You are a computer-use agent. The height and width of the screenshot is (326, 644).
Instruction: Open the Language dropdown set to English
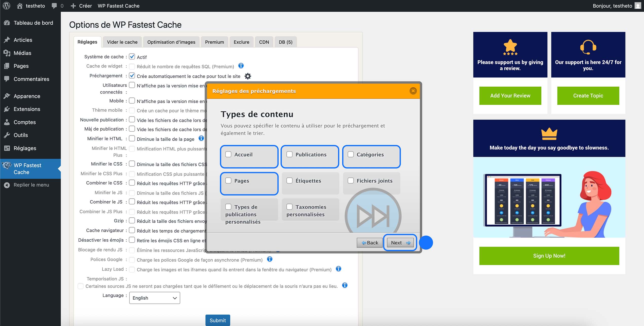pos(154,298)
